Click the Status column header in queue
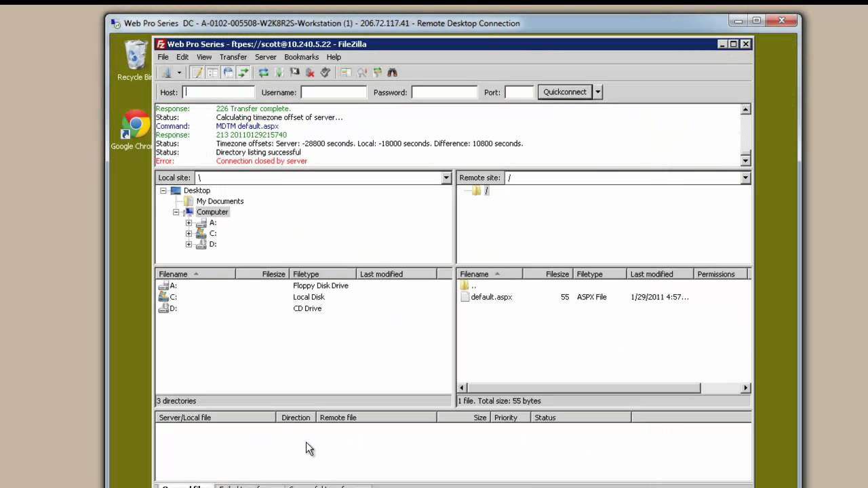 tap(581, 418)
